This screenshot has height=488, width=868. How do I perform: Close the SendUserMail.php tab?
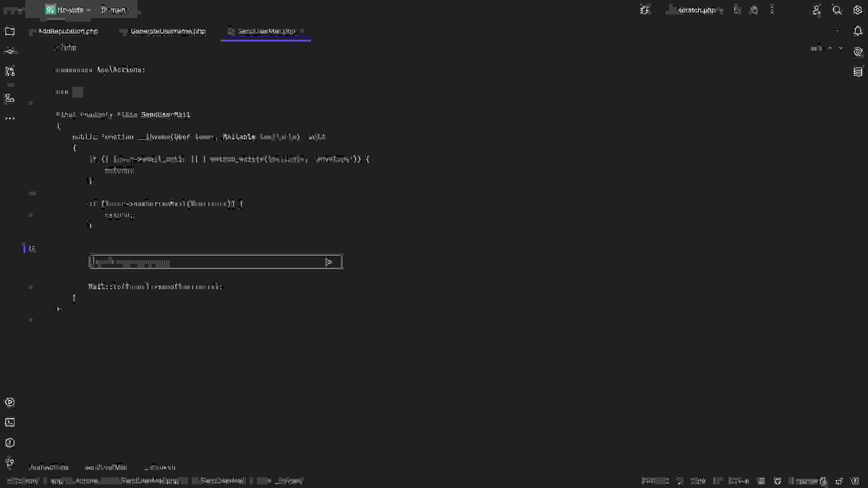point(302,31)
